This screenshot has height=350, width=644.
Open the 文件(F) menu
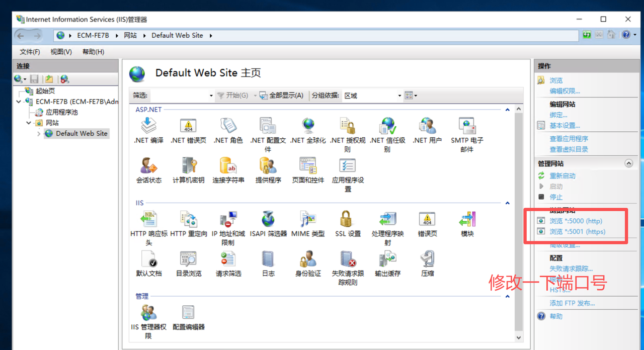[x=30, y=52]
